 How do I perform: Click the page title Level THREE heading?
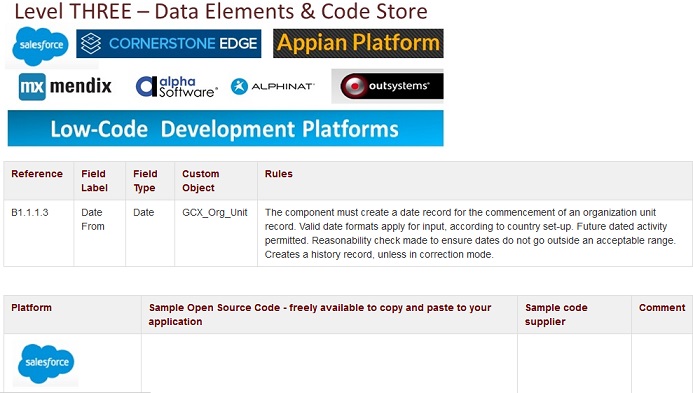click(221, 11)
